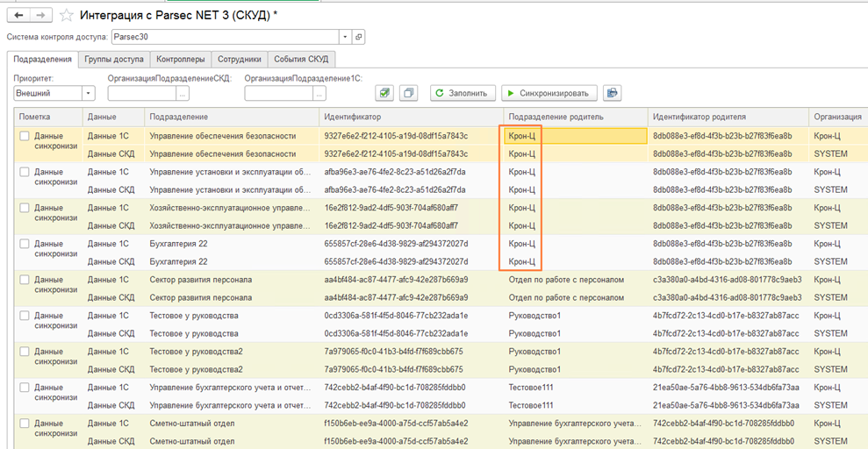Click the Идентификатор column header
This screenshot has height=449, width=868.
tap(353, 117)
